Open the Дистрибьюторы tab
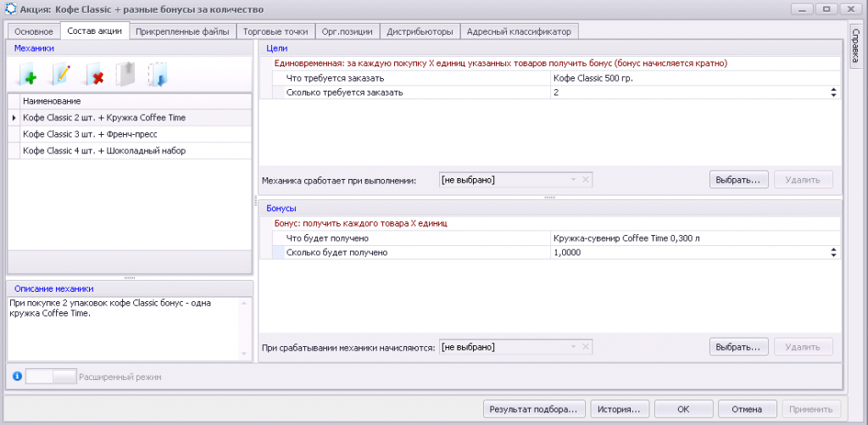 [x=420, y=31]
